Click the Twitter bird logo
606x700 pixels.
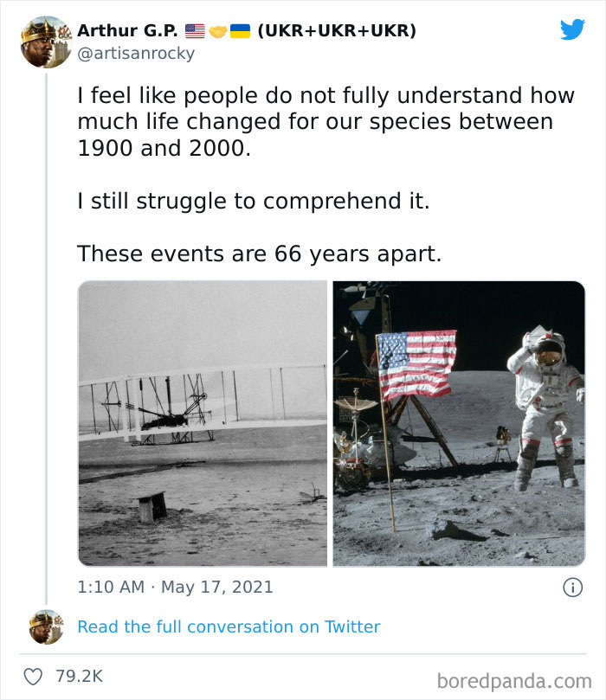[x=572, y=29]
